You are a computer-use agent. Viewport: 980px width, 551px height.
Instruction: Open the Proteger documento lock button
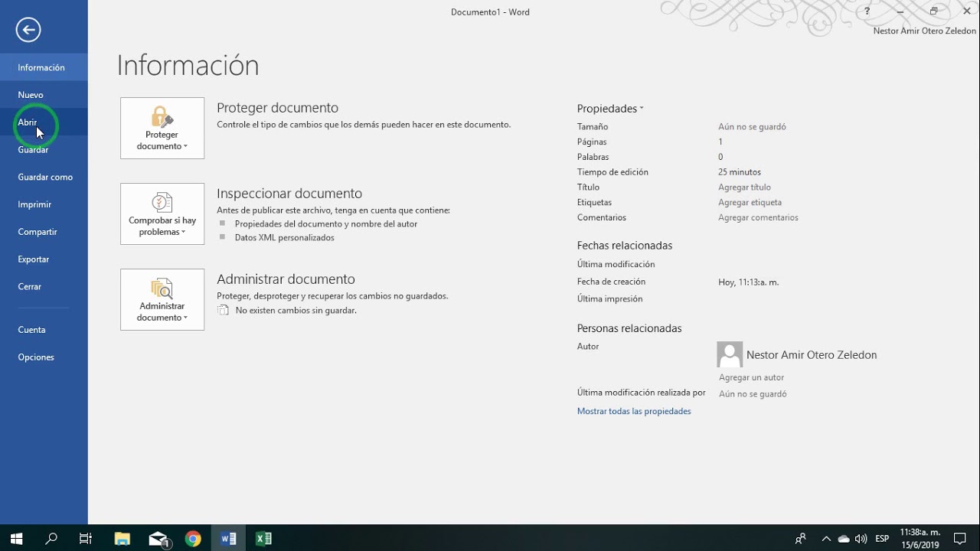162,128
